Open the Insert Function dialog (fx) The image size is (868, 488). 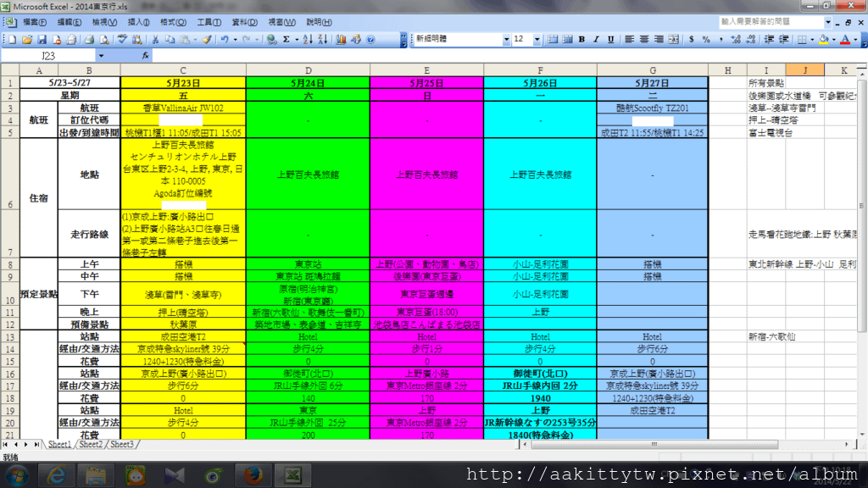(146, 55)
